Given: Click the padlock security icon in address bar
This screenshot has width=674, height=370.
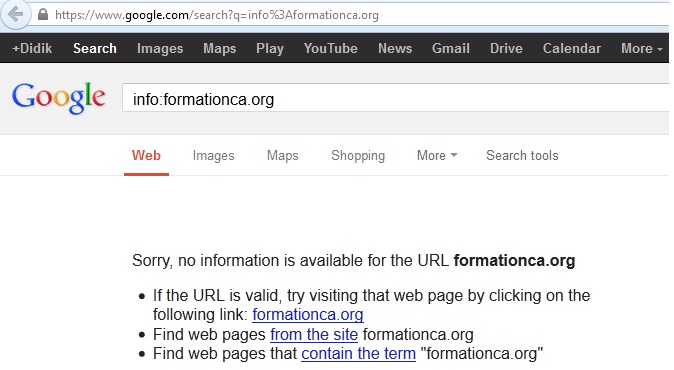Looking at the screenshot, I should (x=43, y=15).
